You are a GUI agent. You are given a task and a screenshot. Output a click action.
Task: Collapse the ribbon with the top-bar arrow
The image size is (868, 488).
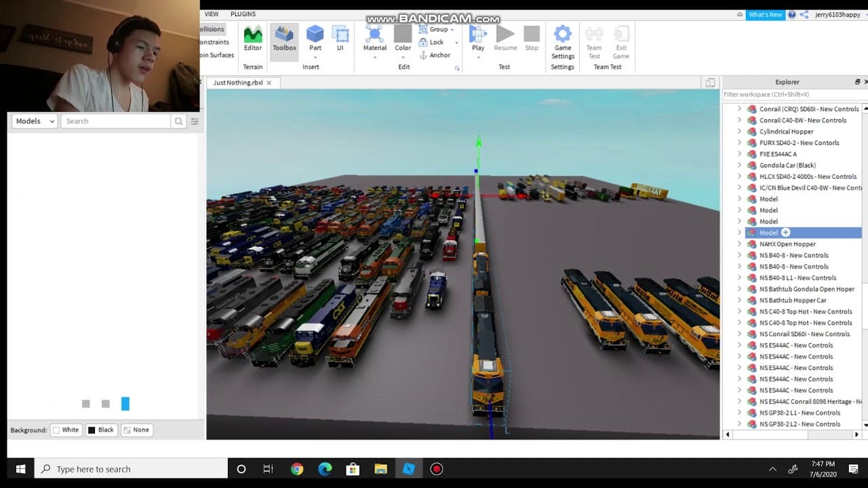[x=739, y=14]
